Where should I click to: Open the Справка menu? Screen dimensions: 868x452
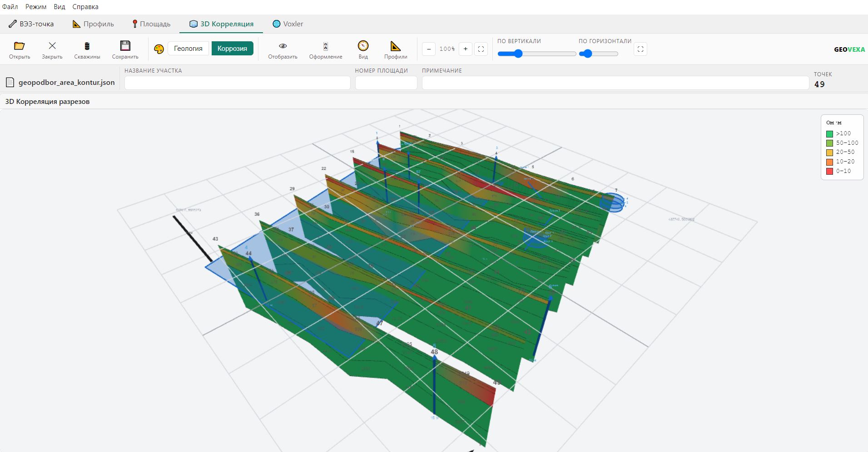(x=85, y=7)
